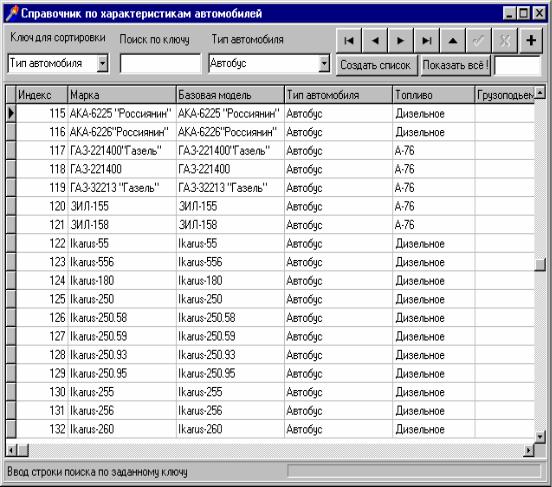Click the 'Грузоподъем' column header
Screen dimensions: 552x487
pyautogui.click(x=504, y=95)
